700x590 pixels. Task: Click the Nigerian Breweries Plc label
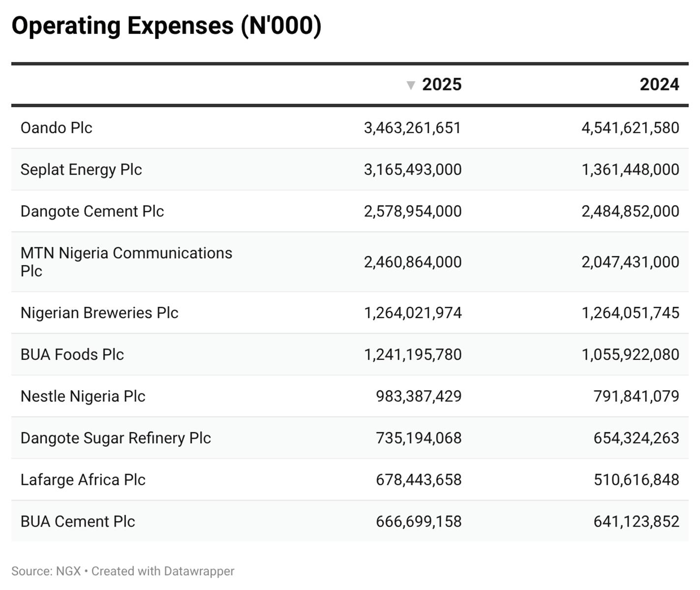pos(99,313)
